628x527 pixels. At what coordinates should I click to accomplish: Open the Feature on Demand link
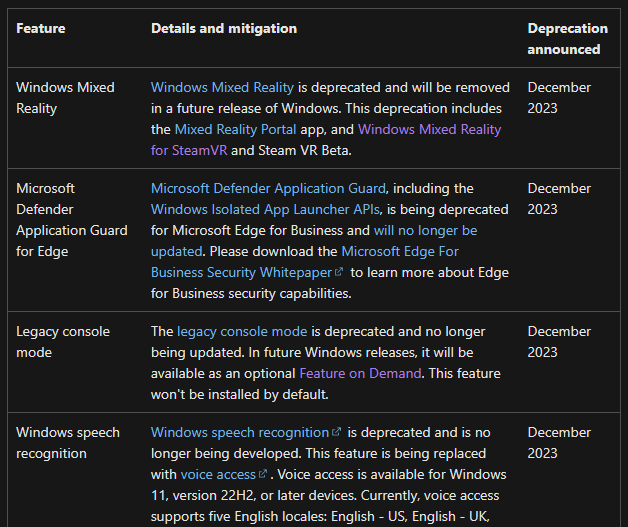pyautogui.click(x=360, y=373)
